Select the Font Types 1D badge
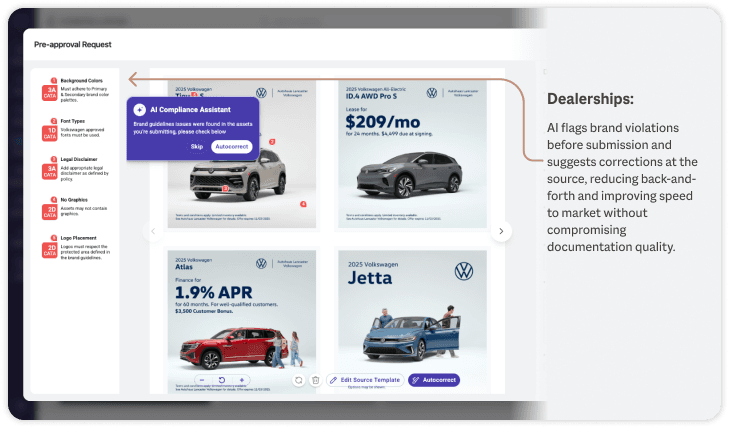This screenshot has height=428, width=729. click(50, 133)
